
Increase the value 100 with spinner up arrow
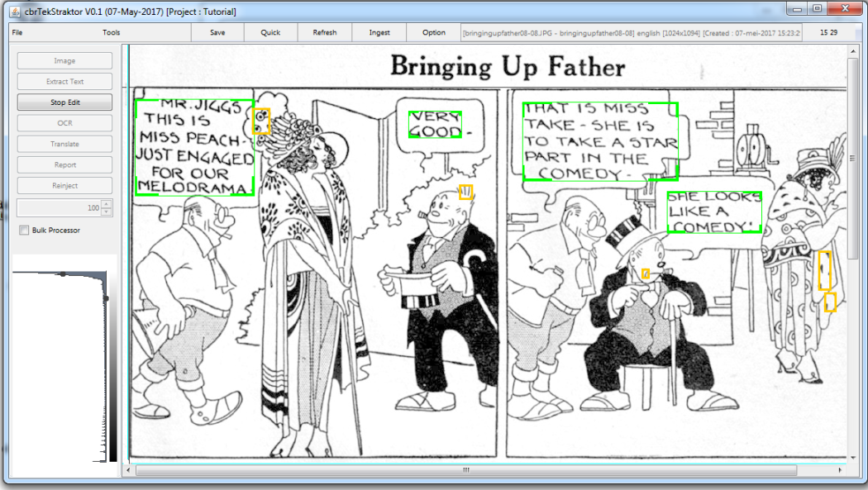[x=107, y=203]
